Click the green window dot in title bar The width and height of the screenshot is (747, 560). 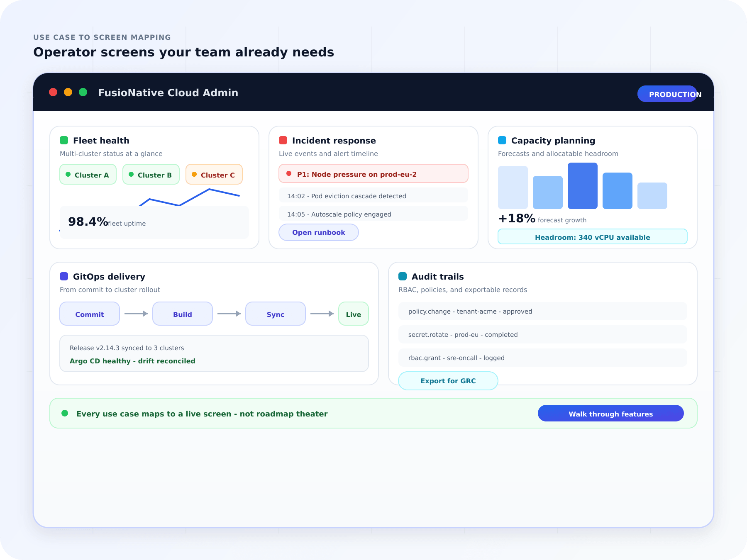point(83,92)
